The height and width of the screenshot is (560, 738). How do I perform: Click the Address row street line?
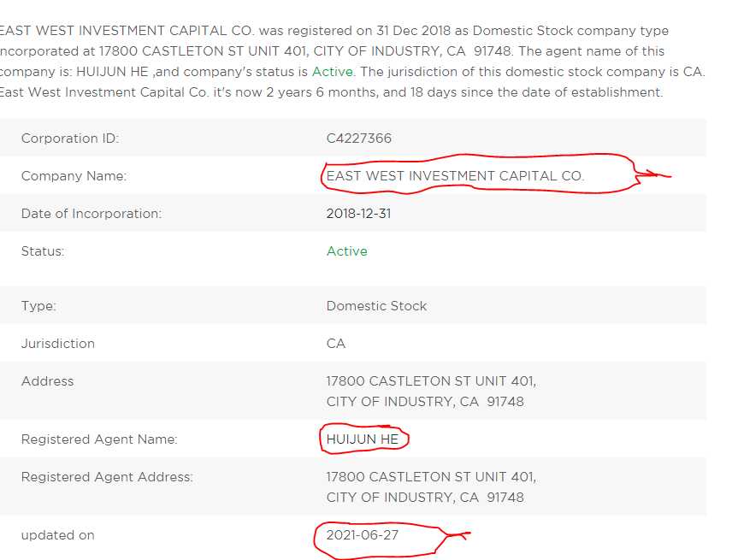pyautogui.click(x=431, y=380)
